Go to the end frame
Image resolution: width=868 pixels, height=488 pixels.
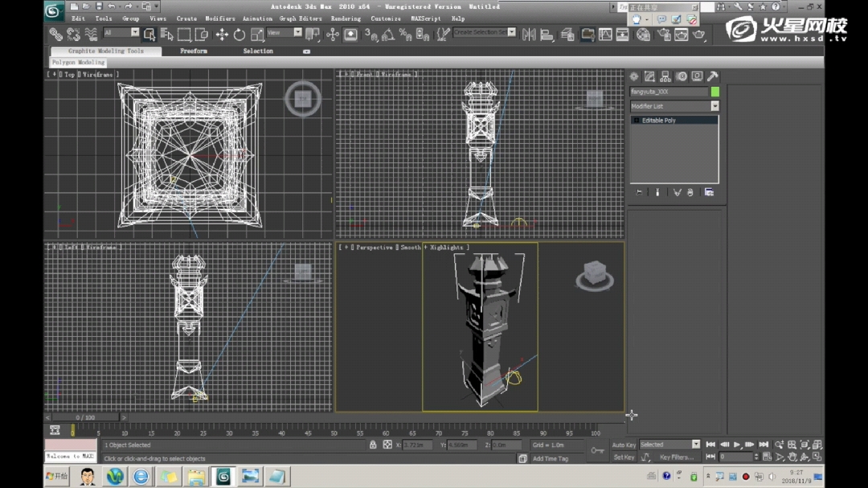pos(764,445)
